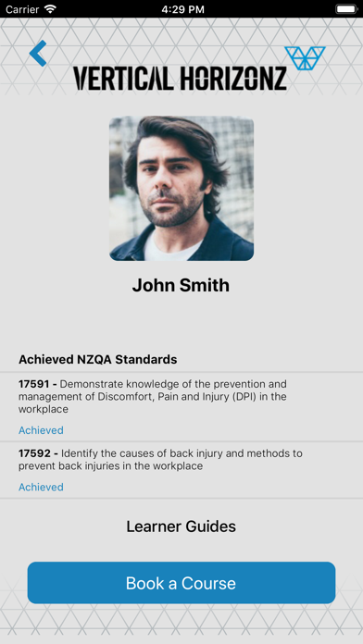Screen dimensions: 363x644
Task: Tap the Wi-Fi status icon
Action: coord(51,9)
